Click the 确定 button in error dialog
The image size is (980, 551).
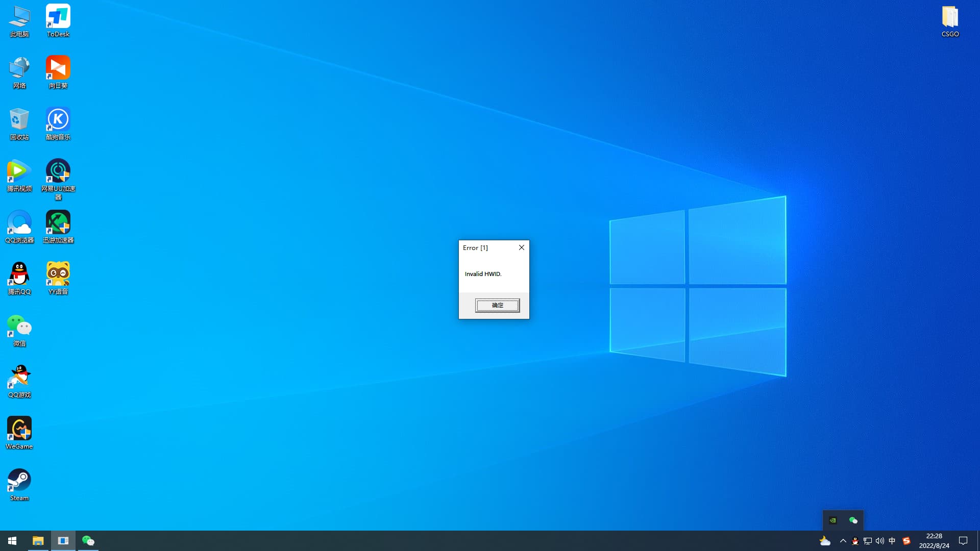pos(497,305)
